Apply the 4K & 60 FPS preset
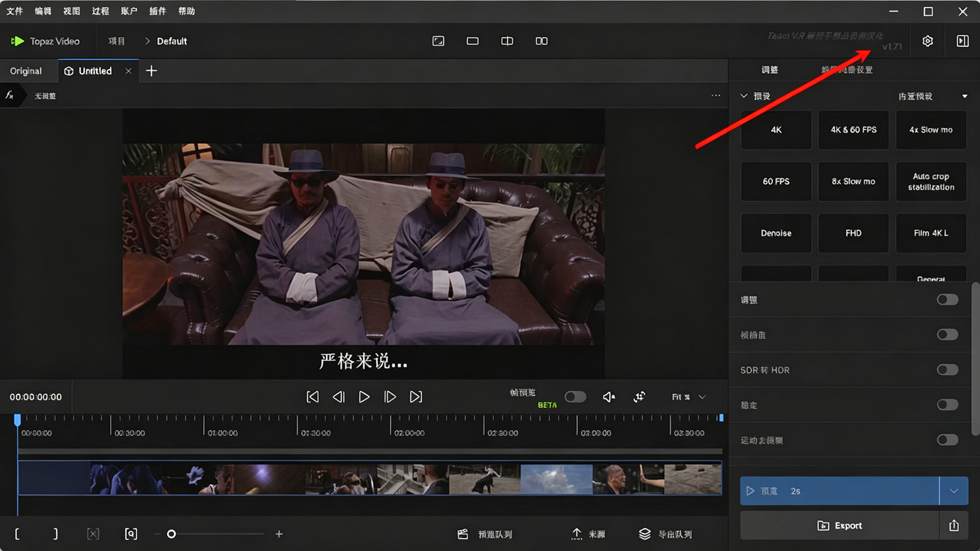Screen dimensions: 980x551 coord(853,129)
